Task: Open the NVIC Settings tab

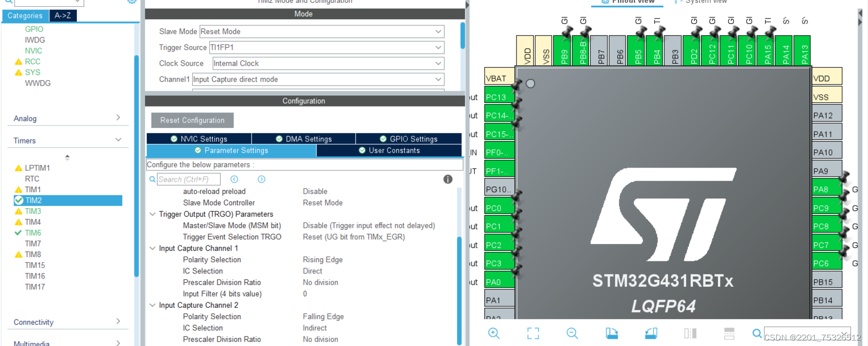Action: [199, 139]
